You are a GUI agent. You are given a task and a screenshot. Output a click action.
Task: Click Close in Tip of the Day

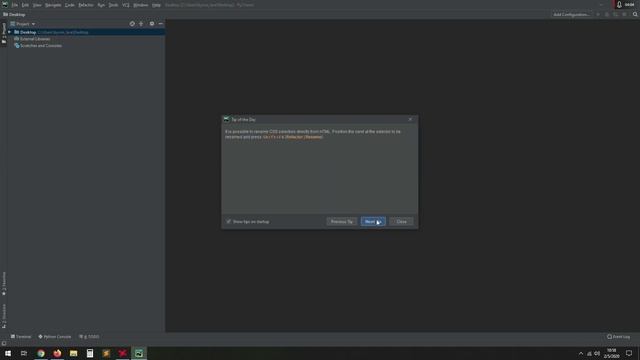402,222
